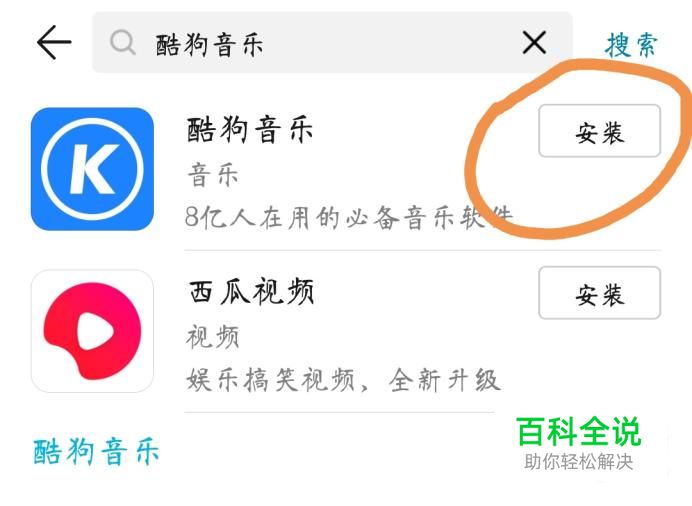Click the gray 助你轻松解决 caption

point(579,462)
